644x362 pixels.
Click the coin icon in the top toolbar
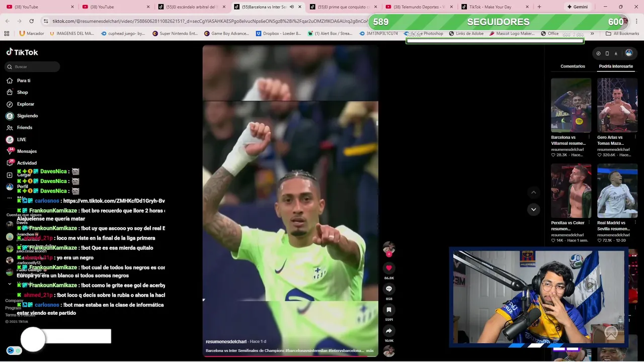pyautogui.click(x=598, y=53)
